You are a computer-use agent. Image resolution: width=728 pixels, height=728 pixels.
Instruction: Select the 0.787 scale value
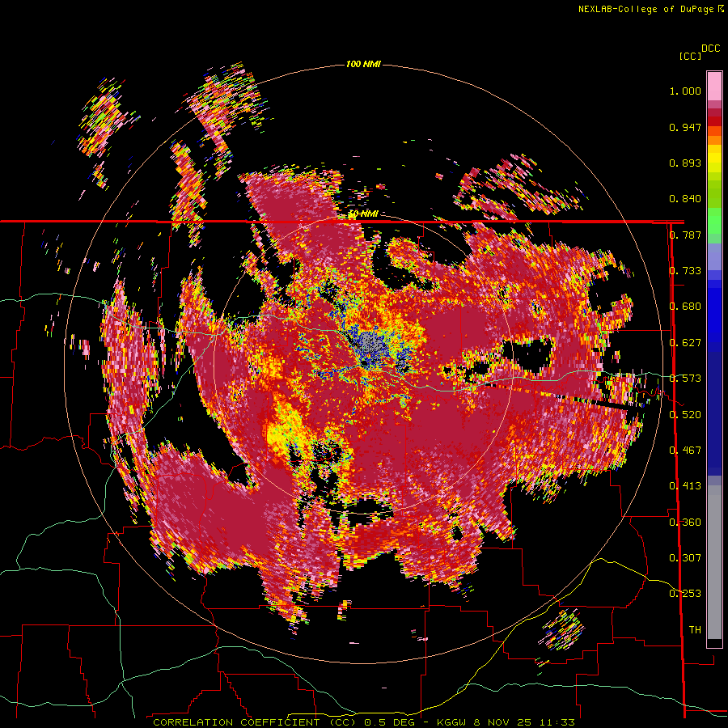coord(685,235)
